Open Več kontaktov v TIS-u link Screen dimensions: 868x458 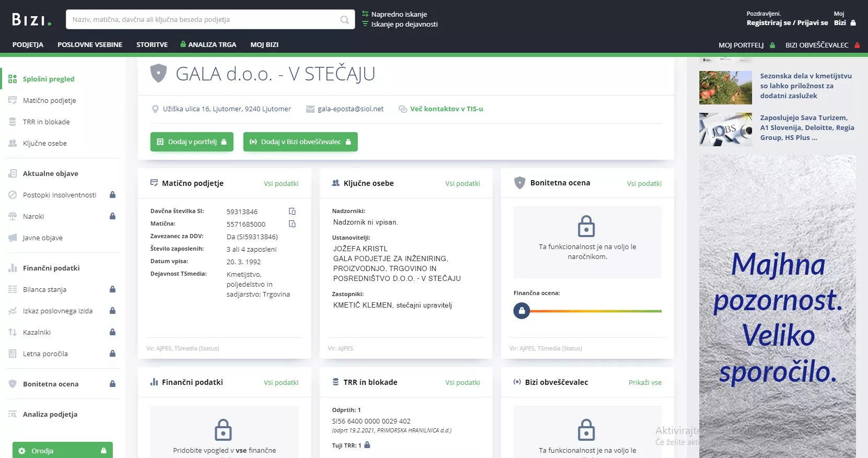point(446,109)
